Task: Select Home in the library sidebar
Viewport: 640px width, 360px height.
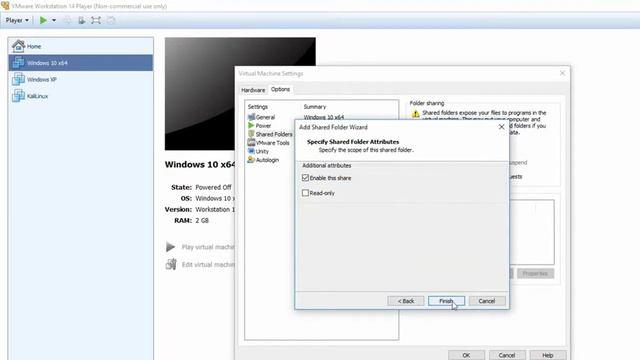Action: coord(81,46)
